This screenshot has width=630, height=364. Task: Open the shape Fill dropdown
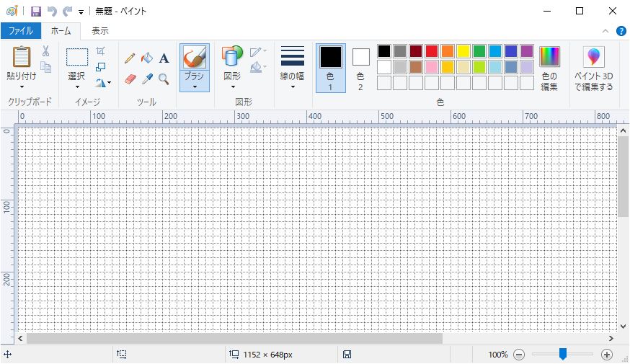258,67
